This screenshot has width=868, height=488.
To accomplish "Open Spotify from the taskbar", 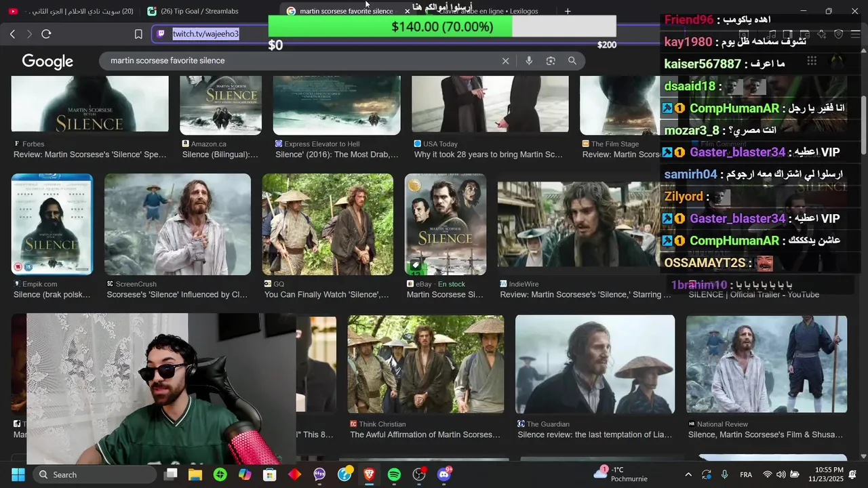I will [x=394, y=474].
